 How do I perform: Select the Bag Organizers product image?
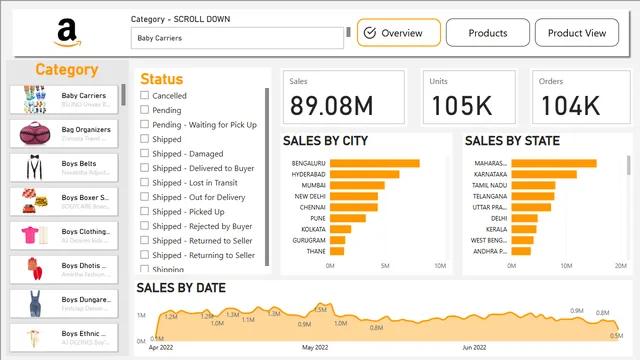point(35,133)
